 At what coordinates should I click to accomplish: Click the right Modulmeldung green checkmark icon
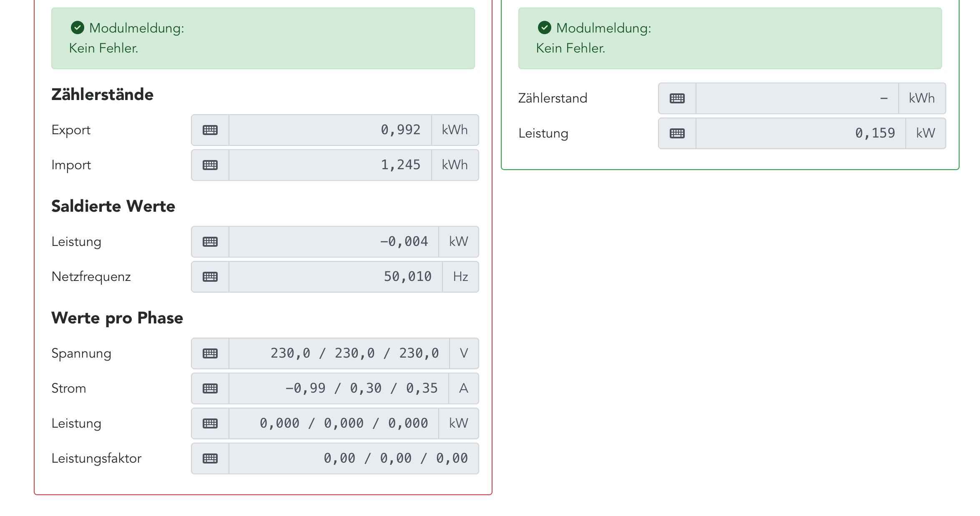545,28
